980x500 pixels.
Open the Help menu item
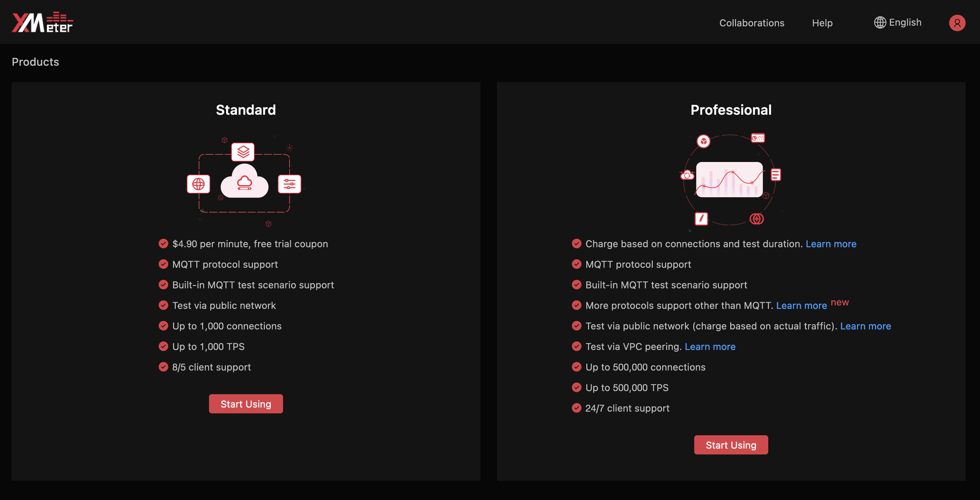tap(822, 23)
